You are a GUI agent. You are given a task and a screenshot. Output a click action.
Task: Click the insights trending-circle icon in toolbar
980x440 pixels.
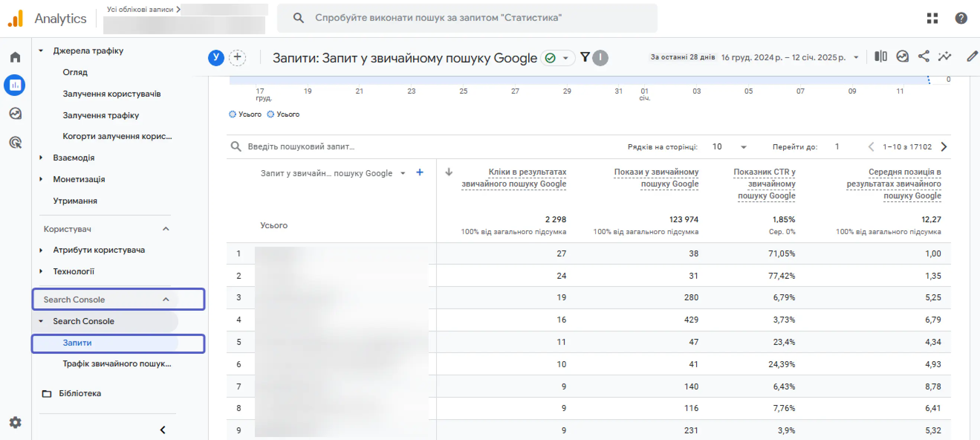pyautogui.click(x=902, y=57)
